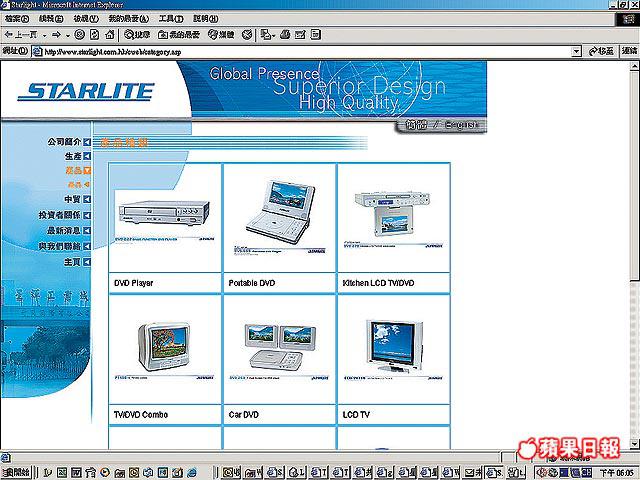640x480 pixels.
Task: Switch language to 簡體
Action: click(x=416, y=125)
